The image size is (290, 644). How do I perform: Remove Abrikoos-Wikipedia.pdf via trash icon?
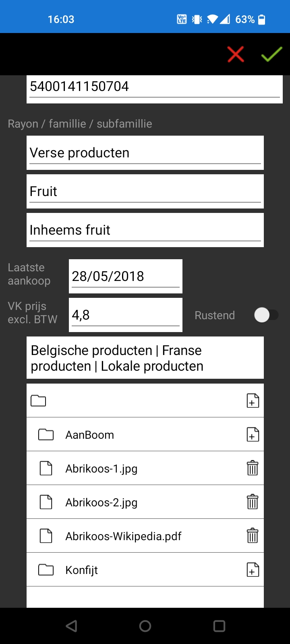click(253, 536)
